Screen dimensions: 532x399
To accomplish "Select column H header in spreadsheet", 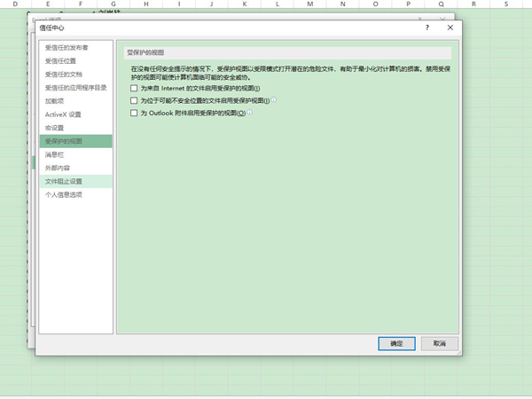I will point(146,4).
